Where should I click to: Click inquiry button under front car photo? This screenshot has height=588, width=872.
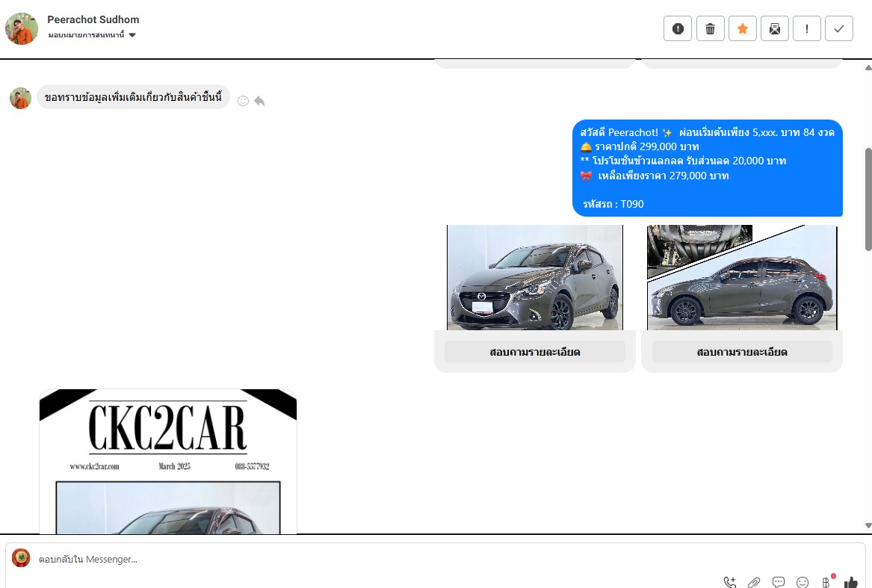535,352
